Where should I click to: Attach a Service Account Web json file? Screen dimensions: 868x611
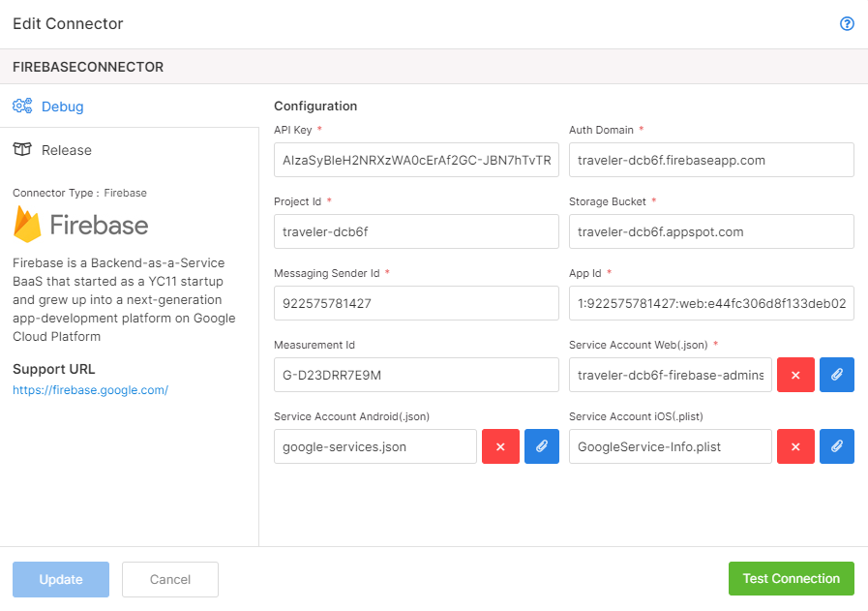(x=836, y=375)
